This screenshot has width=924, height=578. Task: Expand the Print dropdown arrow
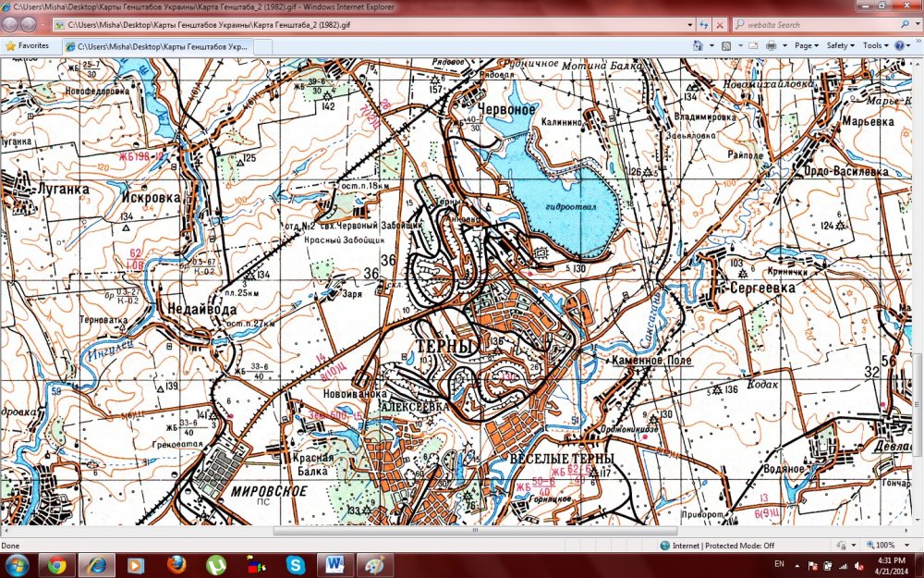[784, 45]
